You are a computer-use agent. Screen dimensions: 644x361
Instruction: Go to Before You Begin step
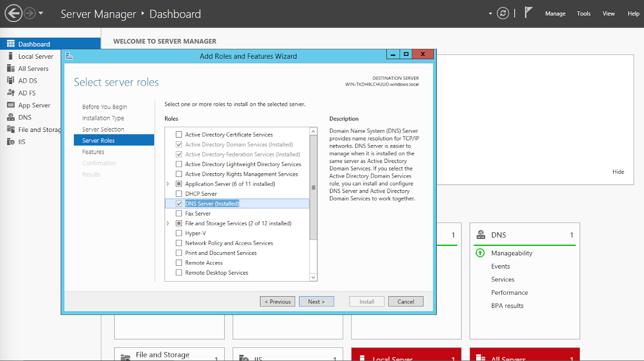coord(105,107)
